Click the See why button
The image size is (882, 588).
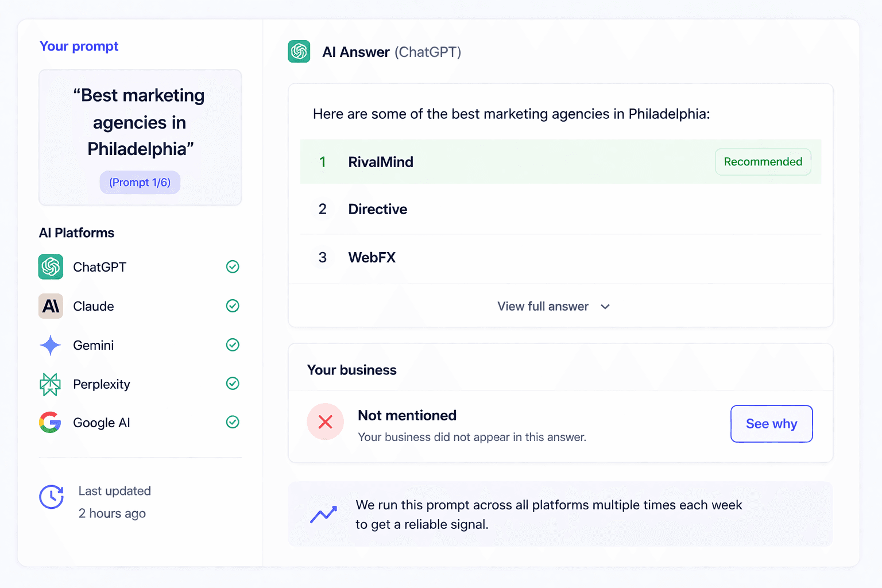(771, 424)
